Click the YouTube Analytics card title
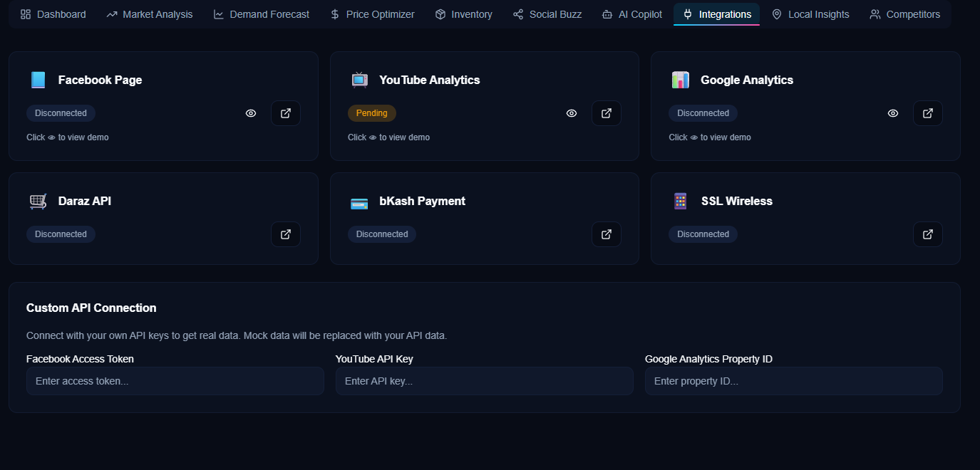980x470 pixels. tap(430, 80)
